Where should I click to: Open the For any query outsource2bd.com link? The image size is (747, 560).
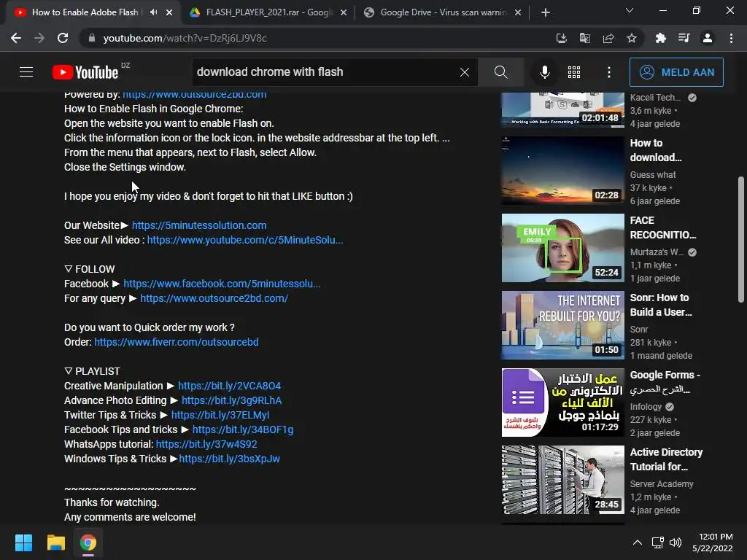click(x=214, y=298)
